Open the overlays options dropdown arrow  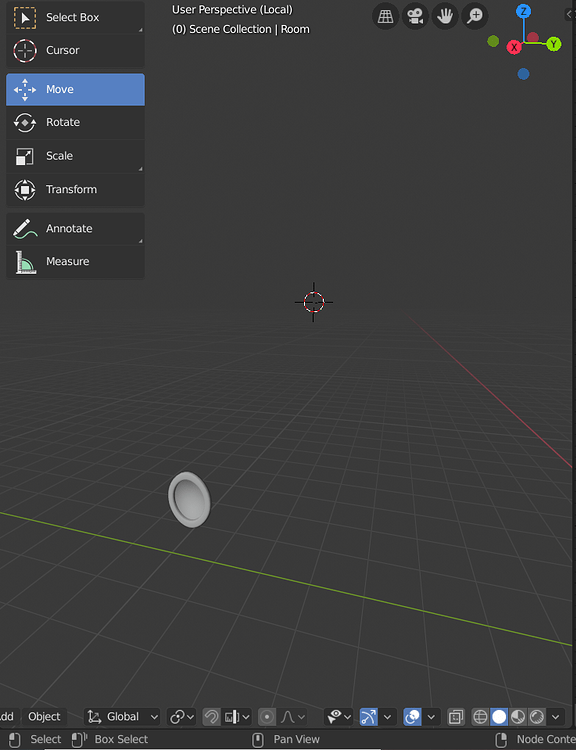click(x=431, y=717)
